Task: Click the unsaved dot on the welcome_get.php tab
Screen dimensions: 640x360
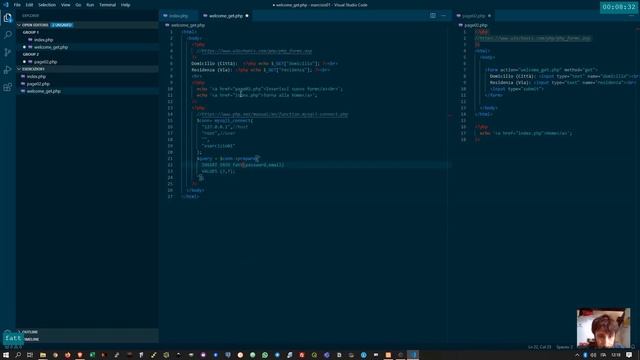Action: click(x=247, y=16)
